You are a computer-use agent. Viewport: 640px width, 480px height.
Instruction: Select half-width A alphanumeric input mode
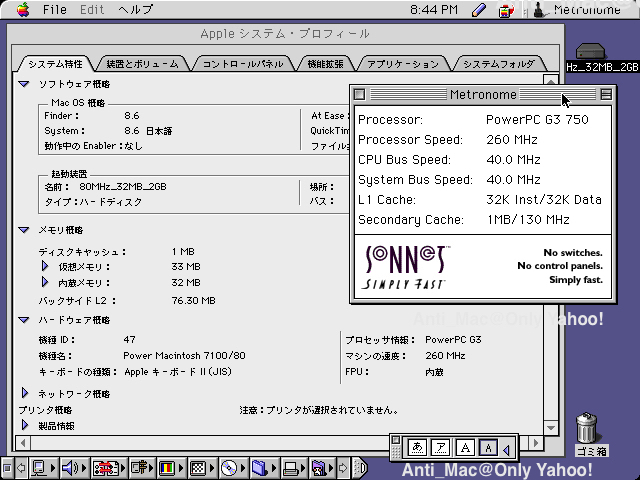[489, 448]
